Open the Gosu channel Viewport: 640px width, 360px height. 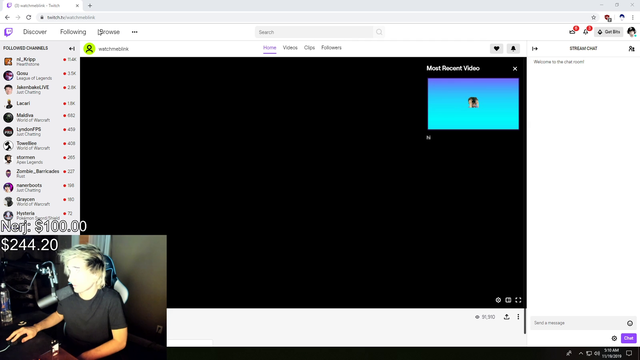(x=40, y=76)
